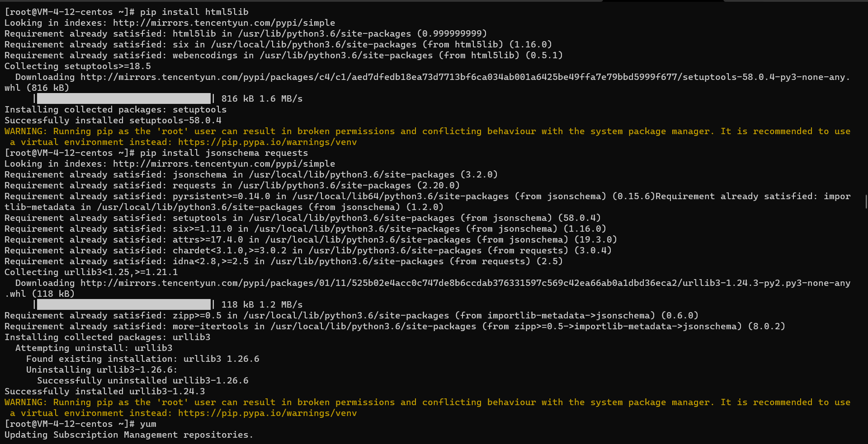Click the second mirrors.tencentyun.com index URL
Screen dimensions: 868x444
[x=224, y=164]
